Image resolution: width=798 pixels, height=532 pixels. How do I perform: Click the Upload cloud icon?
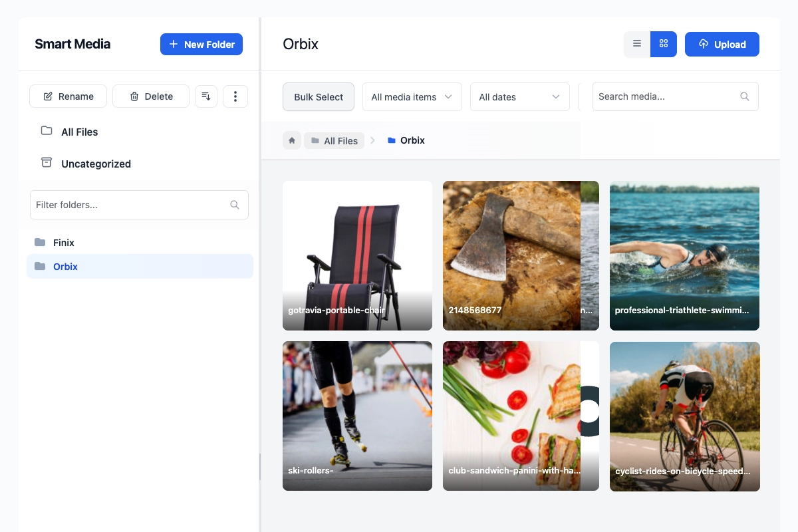(703, 44)
